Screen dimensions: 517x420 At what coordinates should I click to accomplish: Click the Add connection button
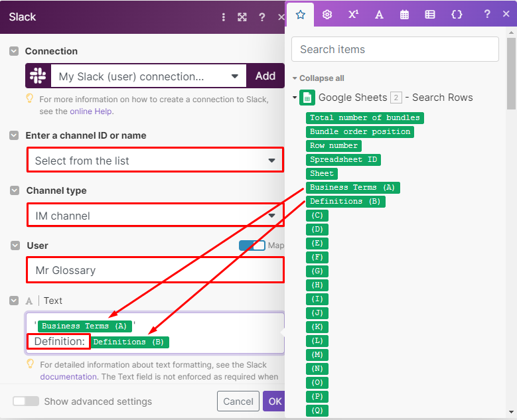point(265,76)
